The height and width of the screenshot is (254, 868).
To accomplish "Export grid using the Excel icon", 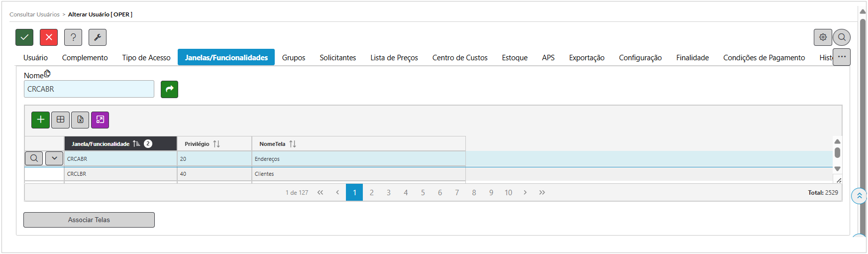I will [80, 120].
